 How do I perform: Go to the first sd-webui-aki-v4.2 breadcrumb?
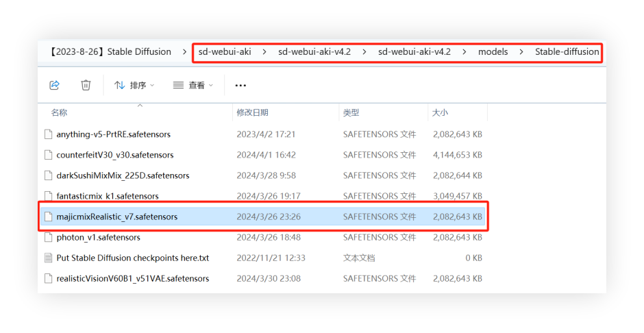(x=314, y=52)
